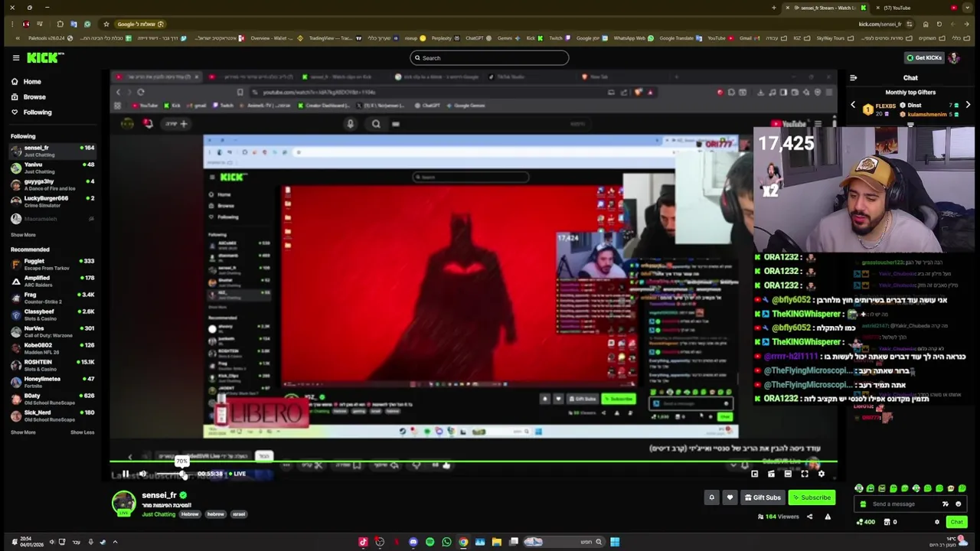Open the emote picker in chat input
This screenshot has width=980, height=551.
pyautogui.click(x=958, y=504)
